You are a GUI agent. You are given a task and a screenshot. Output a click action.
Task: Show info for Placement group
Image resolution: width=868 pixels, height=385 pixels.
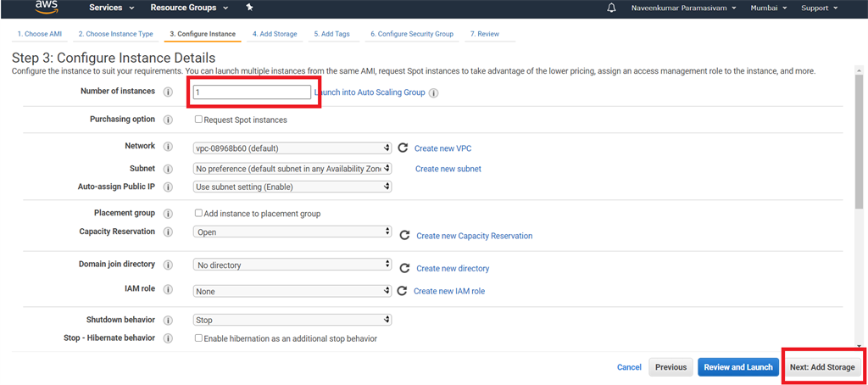pos(169,214)
